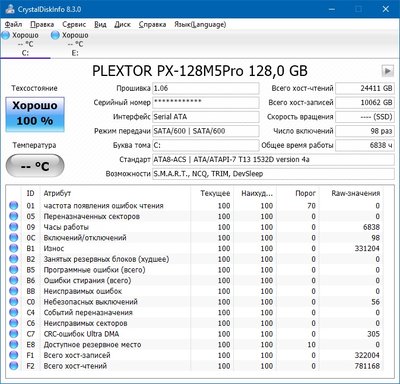This screenshot has height=384, width=400.
Task: Click the rotation speed ---- (SSD) value
Action: click(x=365, y=117)
